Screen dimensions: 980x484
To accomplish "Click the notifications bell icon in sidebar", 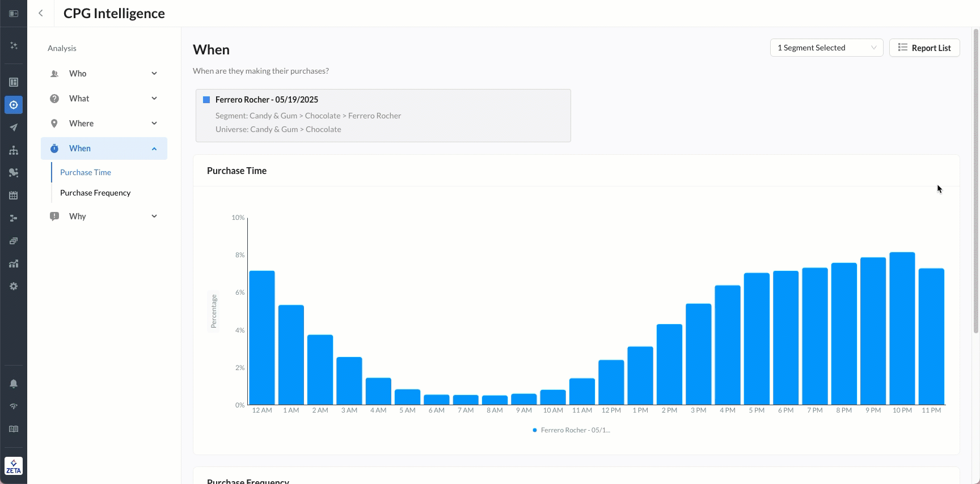I will click(14, 384).
